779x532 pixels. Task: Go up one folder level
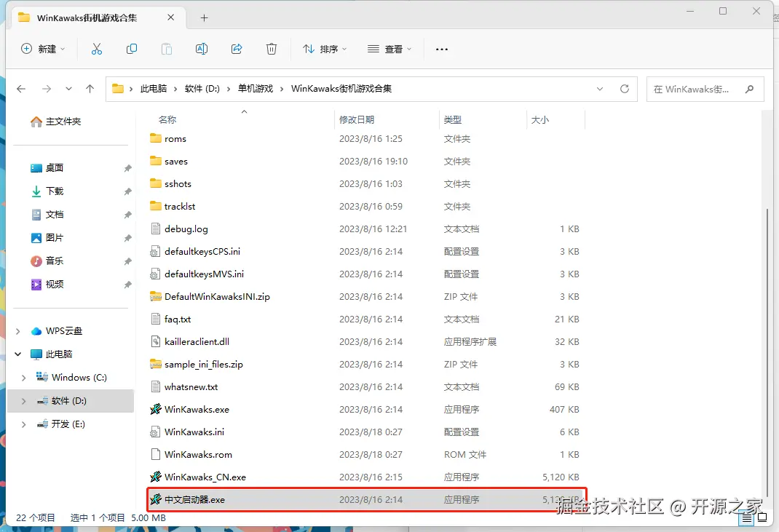(x=88, y=88)
